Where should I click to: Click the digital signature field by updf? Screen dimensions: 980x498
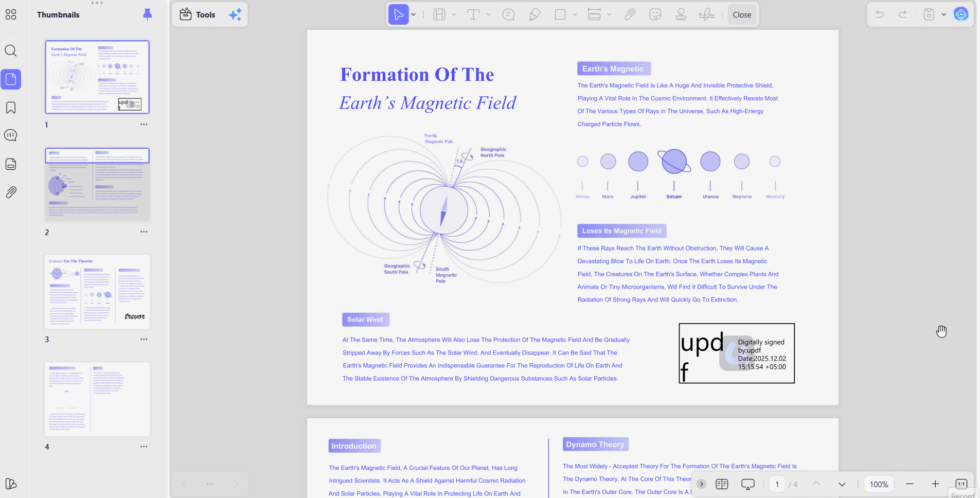737,353
